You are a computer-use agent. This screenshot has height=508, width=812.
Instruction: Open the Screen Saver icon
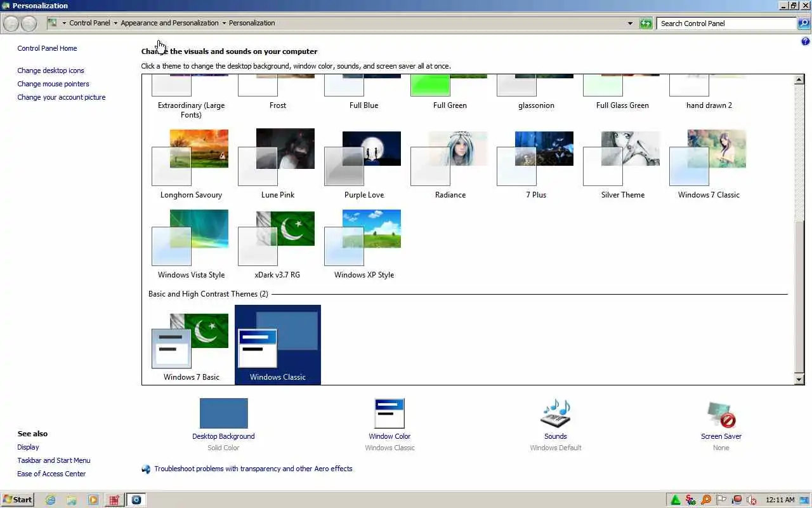[x=721, y=415]
